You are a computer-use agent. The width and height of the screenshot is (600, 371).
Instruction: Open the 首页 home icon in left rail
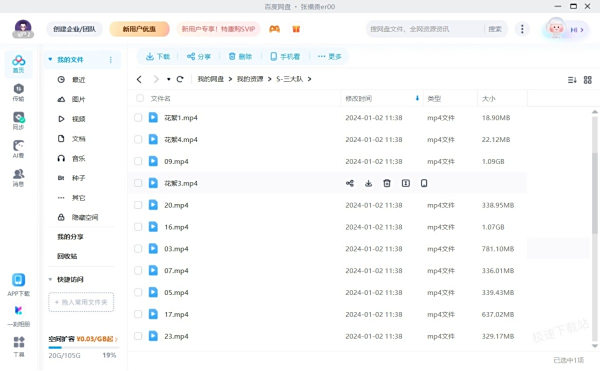[x=18, y=63]
